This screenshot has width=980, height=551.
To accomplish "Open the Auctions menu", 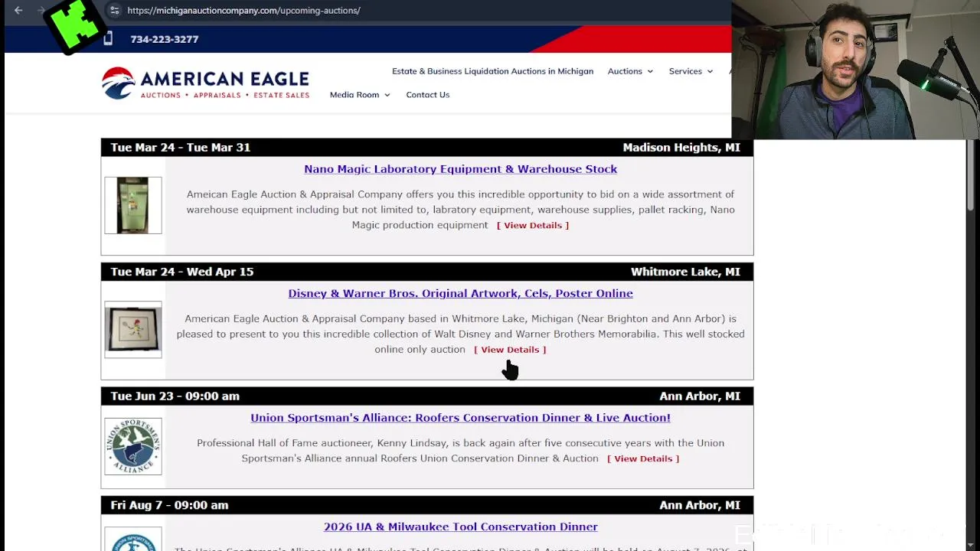I will (625, 71).
